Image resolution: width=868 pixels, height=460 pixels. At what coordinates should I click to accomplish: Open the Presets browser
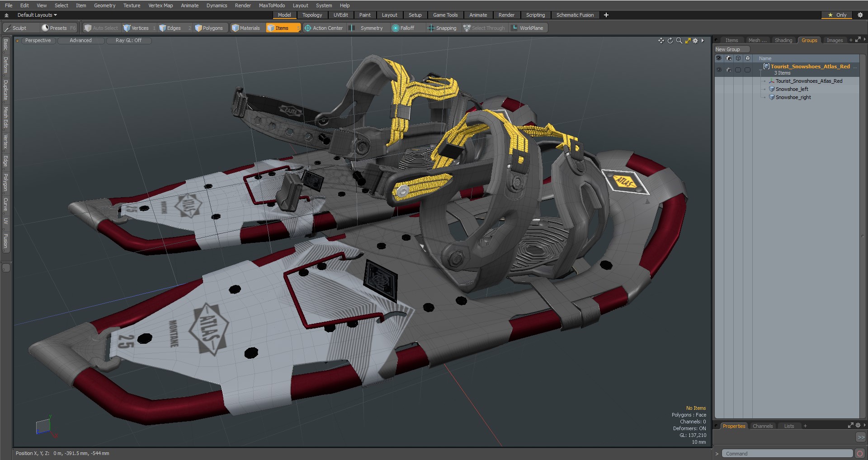[x=58, y=28]
